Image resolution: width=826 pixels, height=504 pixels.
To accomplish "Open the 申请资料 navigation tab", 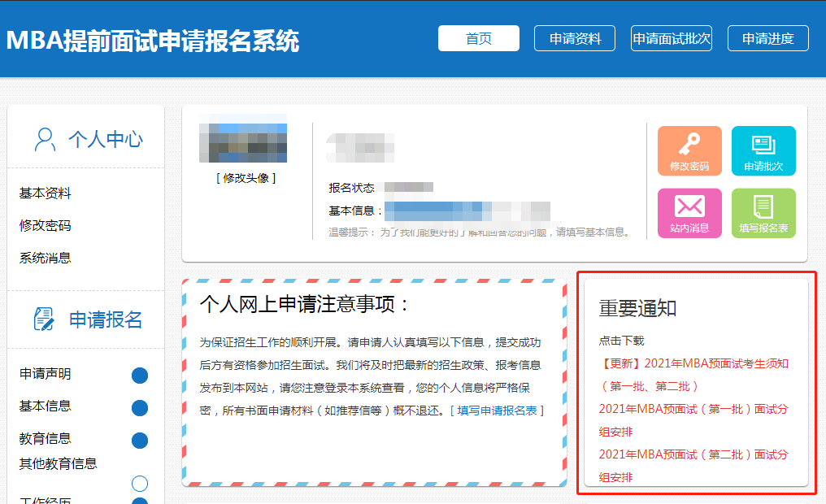I will [575, 38].
